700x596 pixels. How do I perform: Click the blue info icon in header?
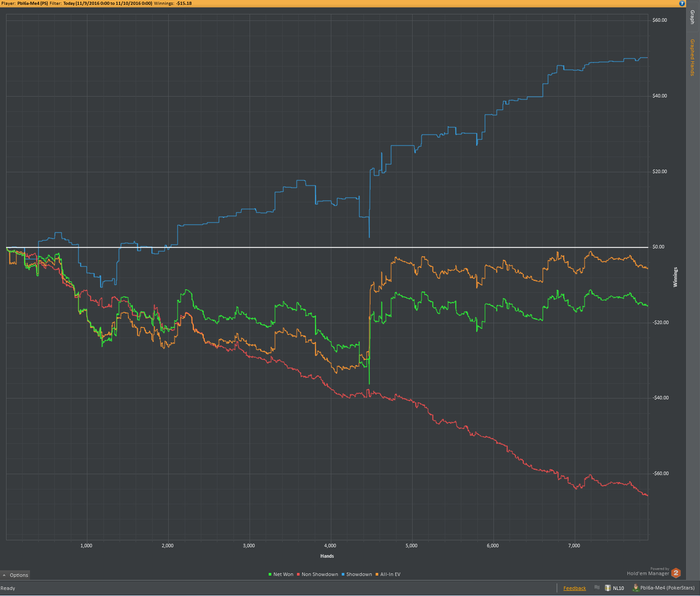click(682, 3)
